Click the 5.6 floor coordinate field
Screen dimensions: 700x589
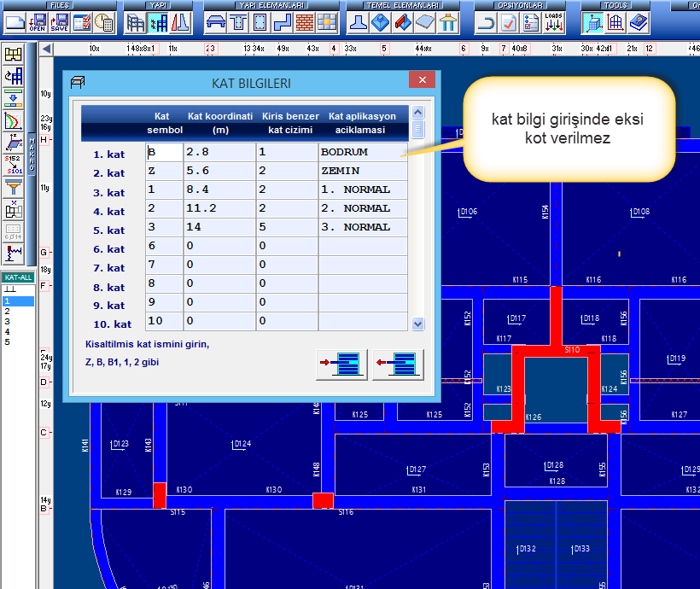click(x=219, y=172)
